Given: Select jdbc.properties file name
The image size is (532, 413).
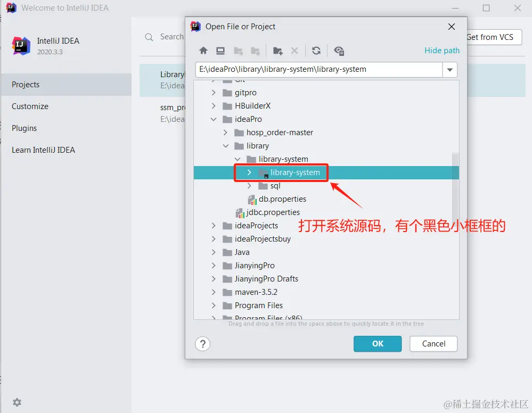Looking at the screenshot, I should click(x=273, y=212).
